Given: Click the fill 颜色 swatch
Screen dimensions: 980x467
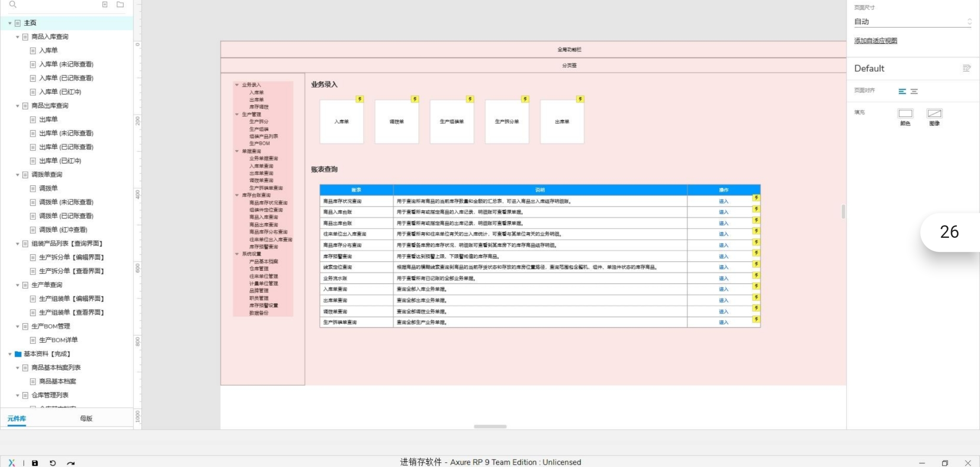Looking at the screenshot, I should [x=905, y=113].
